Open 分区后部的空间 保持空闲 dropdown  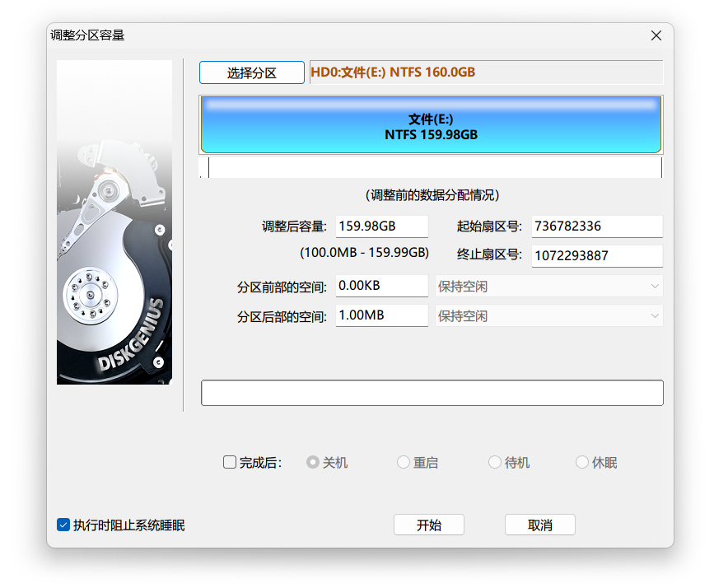point(548,316)
